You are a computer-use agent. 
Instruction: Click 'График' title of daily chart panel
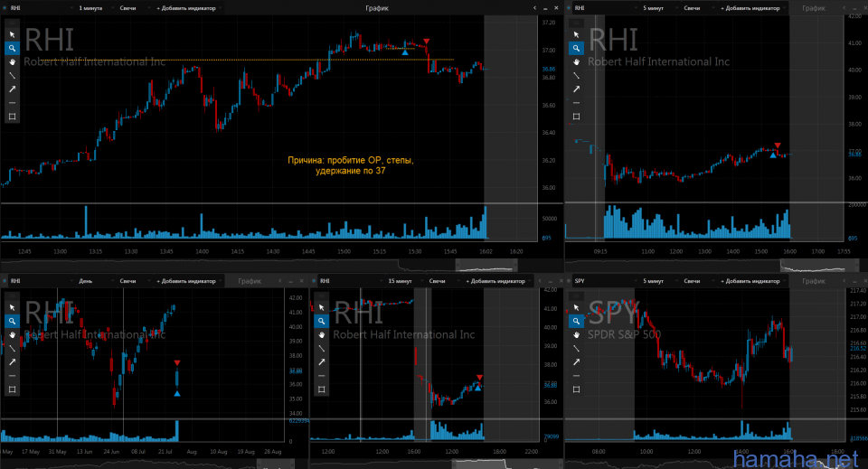point(250,281)
